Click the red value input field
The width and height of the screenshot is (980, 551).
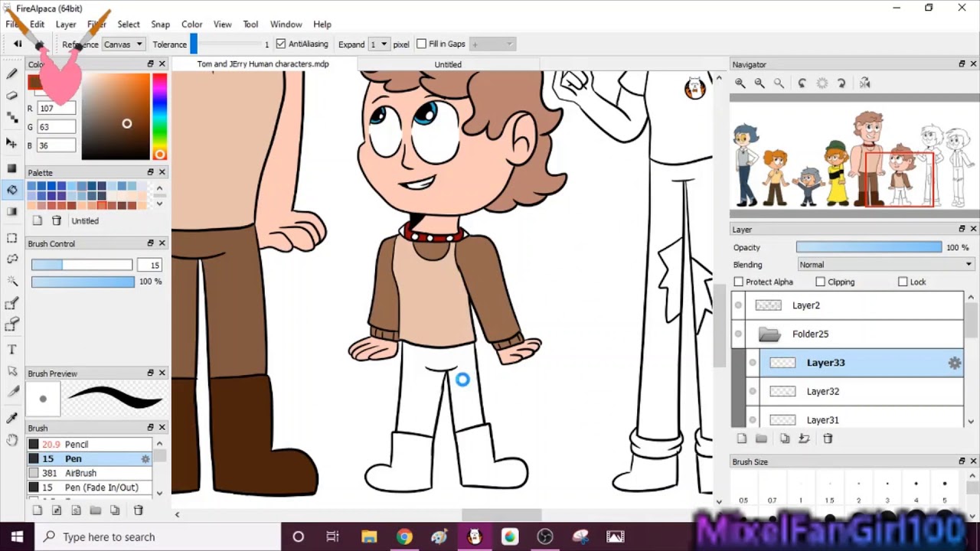click(57, 109)
